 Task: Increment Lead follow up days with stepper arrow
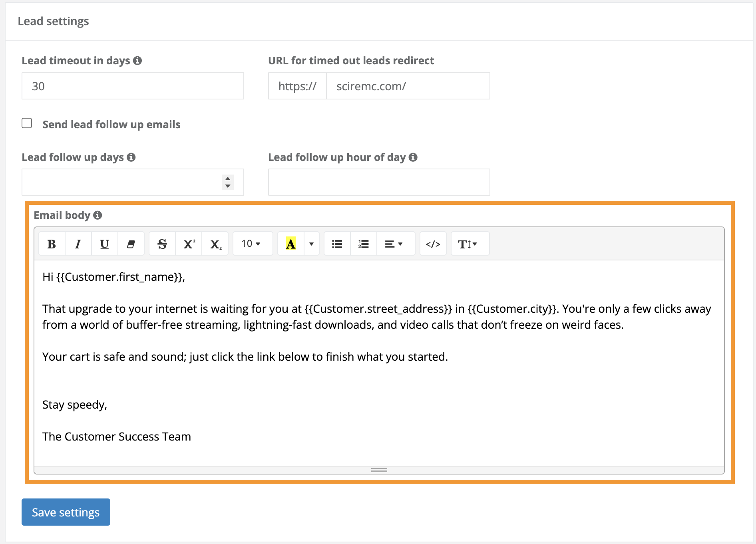[x=227, y=179]
